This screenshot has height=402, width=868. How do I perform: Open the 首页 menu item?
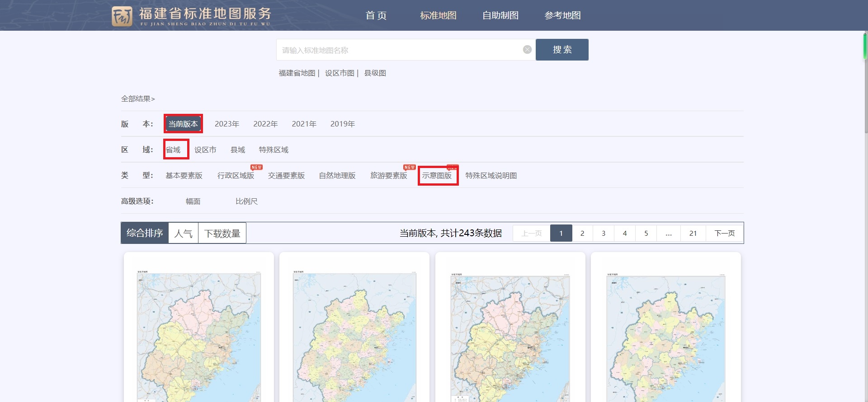point(376,15)
